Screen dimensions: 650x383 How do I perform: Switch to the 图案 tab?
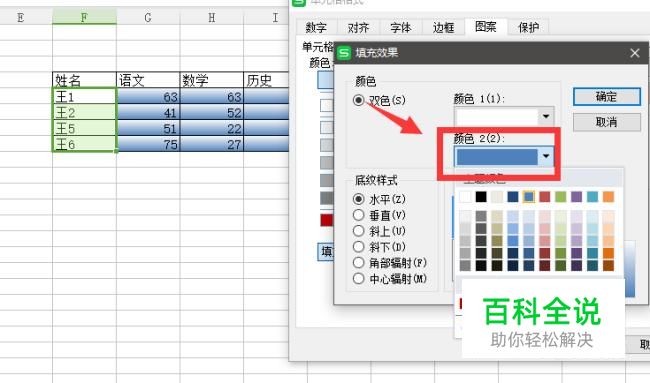486,27
